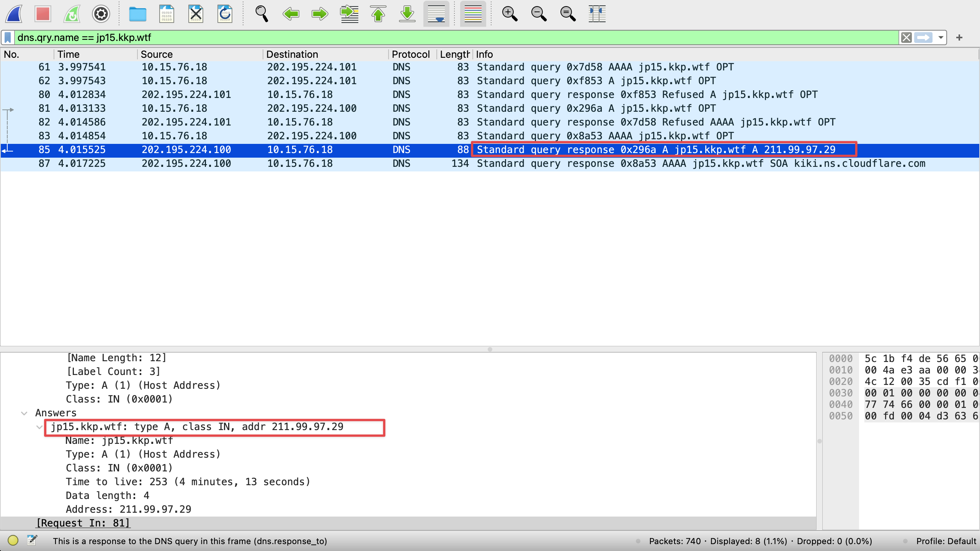Select Label Count: 3 field
Image resolution: width=980 pixels, height=551 pixels.
click(114, 372)
